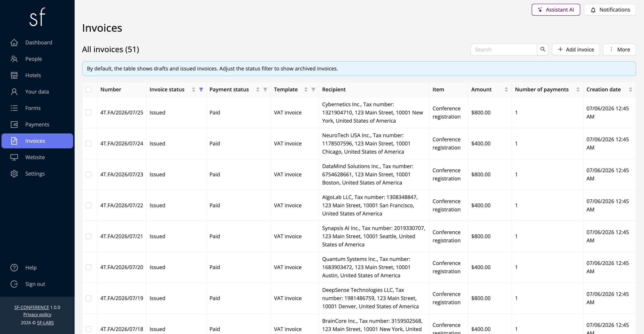Open the People menu item

point(37,59)
